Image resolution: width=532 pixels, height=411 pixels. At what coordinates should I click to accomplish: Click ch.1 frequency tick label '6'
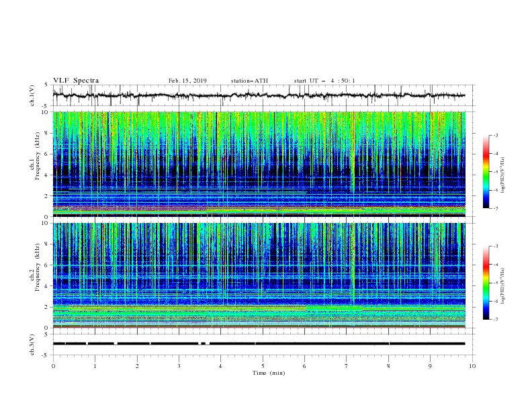pos(47,154)
